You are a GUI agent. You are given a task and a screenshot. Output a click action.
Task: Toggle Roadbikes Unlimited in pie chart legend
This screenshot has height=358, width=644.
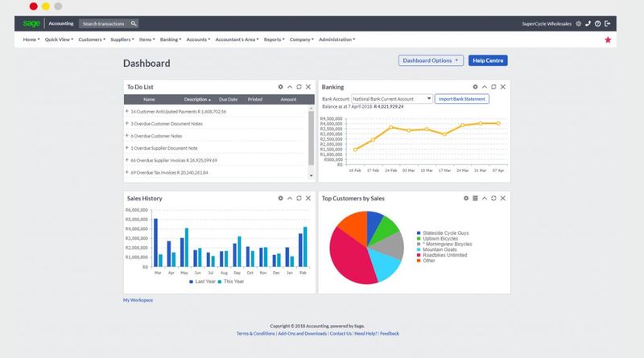pos(442,254)
